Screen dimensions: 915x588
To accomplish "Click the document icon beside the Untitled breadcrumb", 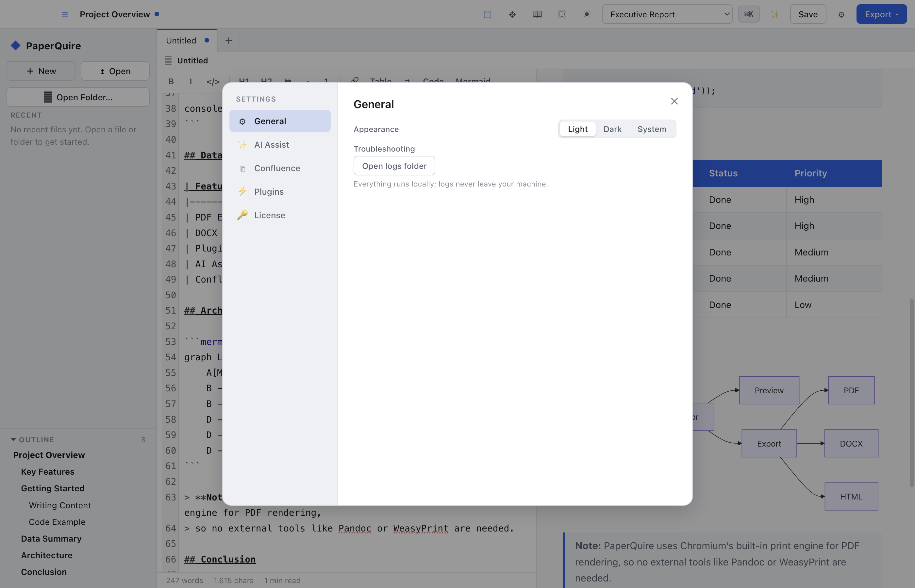I will (168, 60).
